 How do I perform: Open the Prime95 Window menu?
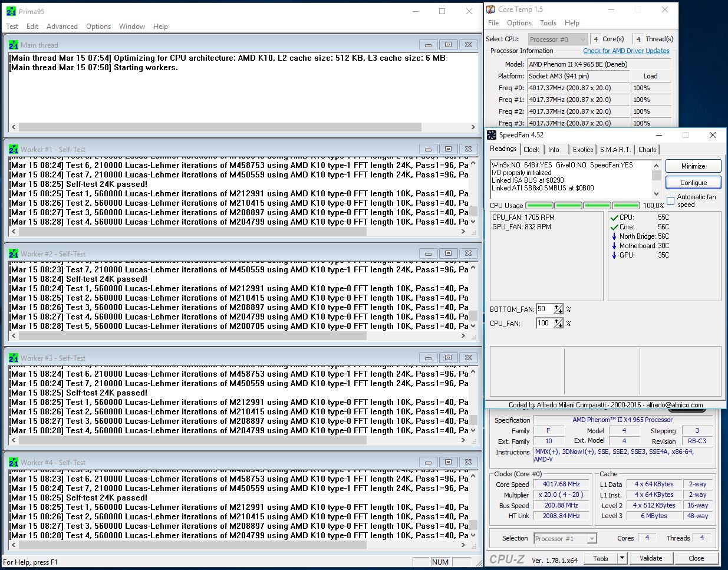point(132,27)
